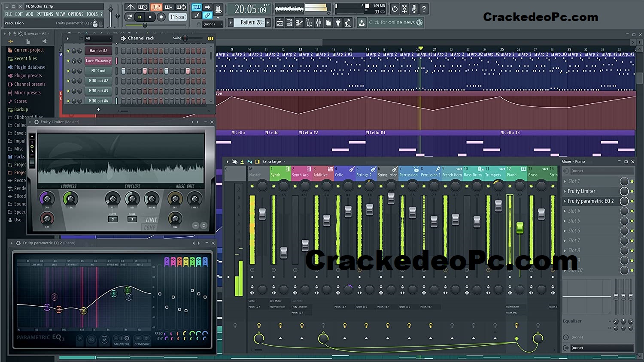Expand Mixer presets folder
Image resolution: width=644 pixels, height=362 pixels.
tap(24, 93)
